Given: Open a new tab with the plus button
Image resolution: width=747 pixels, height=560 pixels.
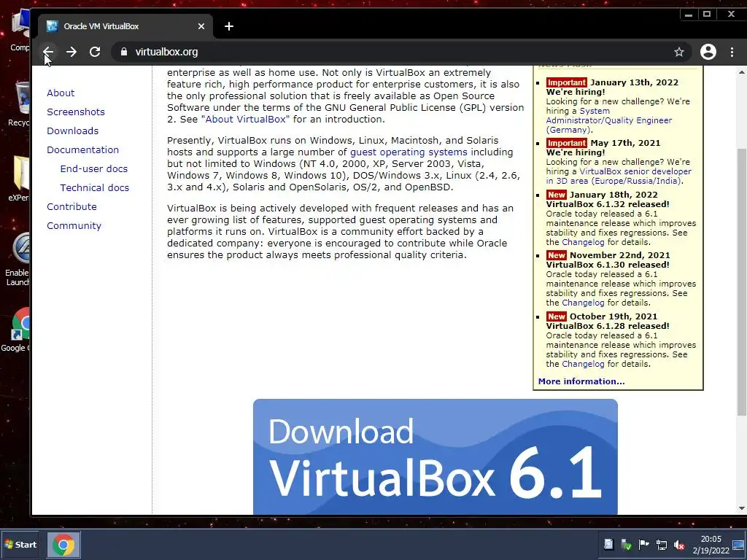Looking at the screenshot, I should click(x=228, y=26).
